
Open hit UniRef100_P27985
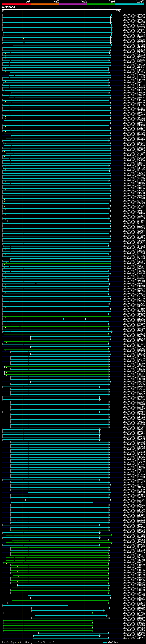tap(134, 27)
